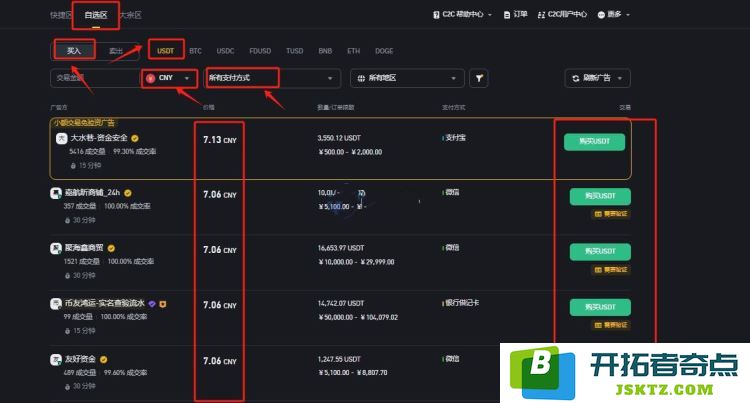750x403 pixels.
Task: Select the USDC coin tab
Action: [225, 51]
